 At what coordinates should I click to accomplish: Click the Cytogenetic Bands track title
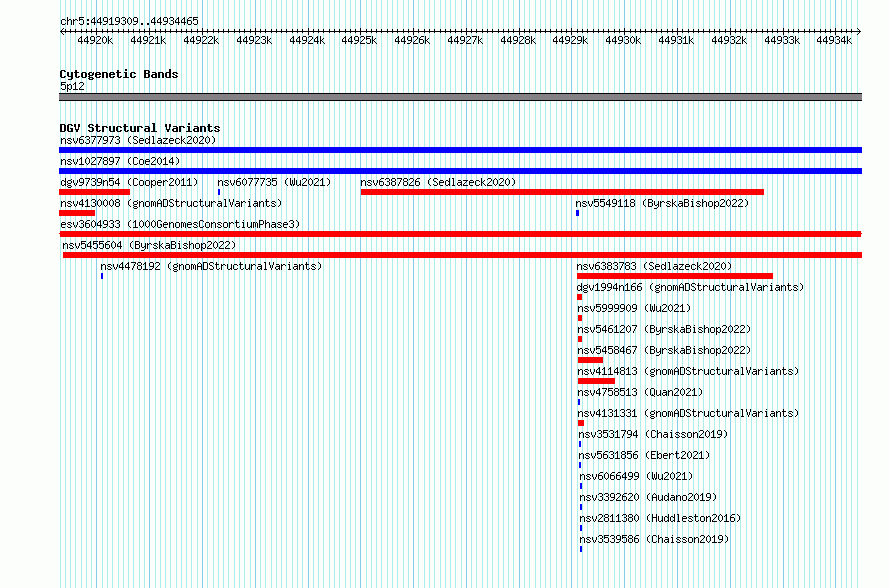[119, 74]
